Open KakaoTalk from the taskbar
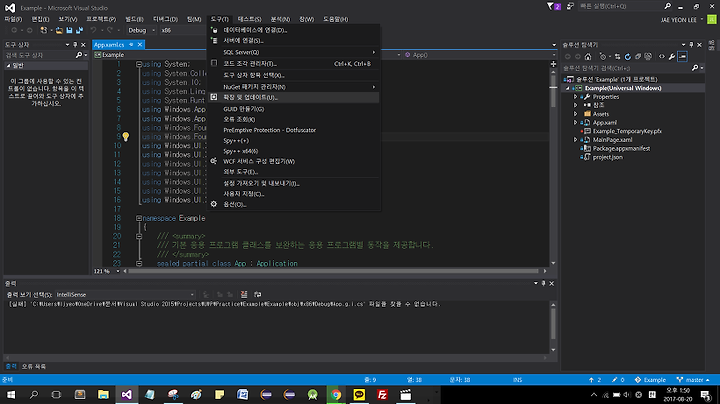Viewport: 720px width, 404px height. pos(359,394)
